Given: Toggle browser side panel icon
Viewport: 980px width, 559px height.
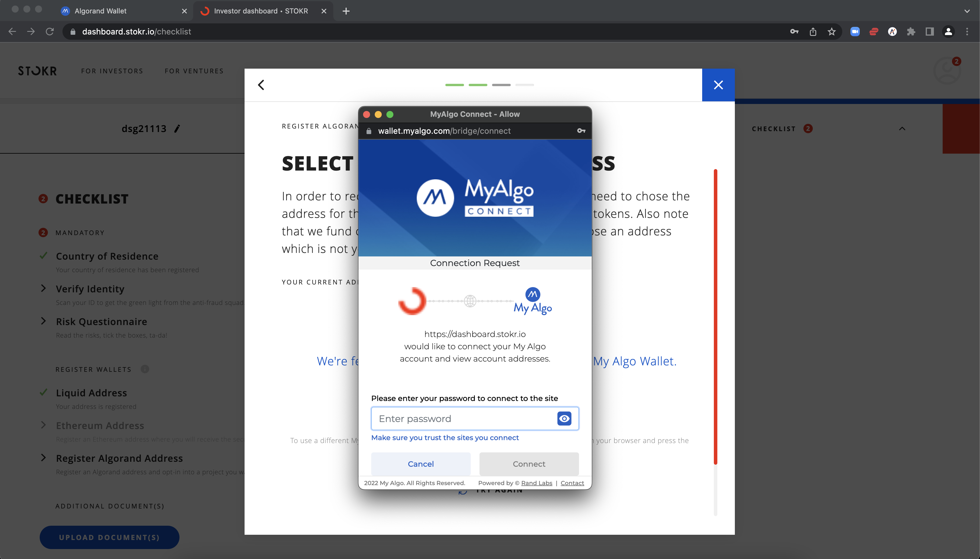Looking at the screenshot, I should click(930, 32).
